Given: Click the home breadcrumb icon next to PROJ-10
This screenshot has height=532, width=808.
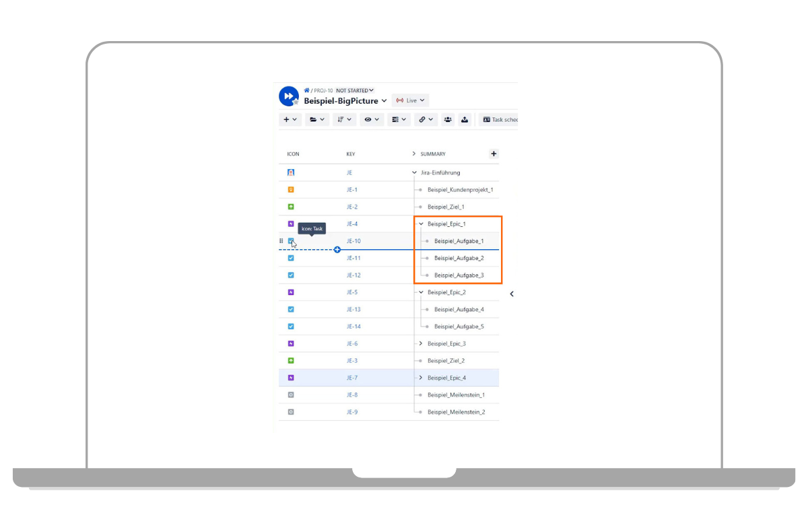Looking at the screenshot, I should 306,90.
